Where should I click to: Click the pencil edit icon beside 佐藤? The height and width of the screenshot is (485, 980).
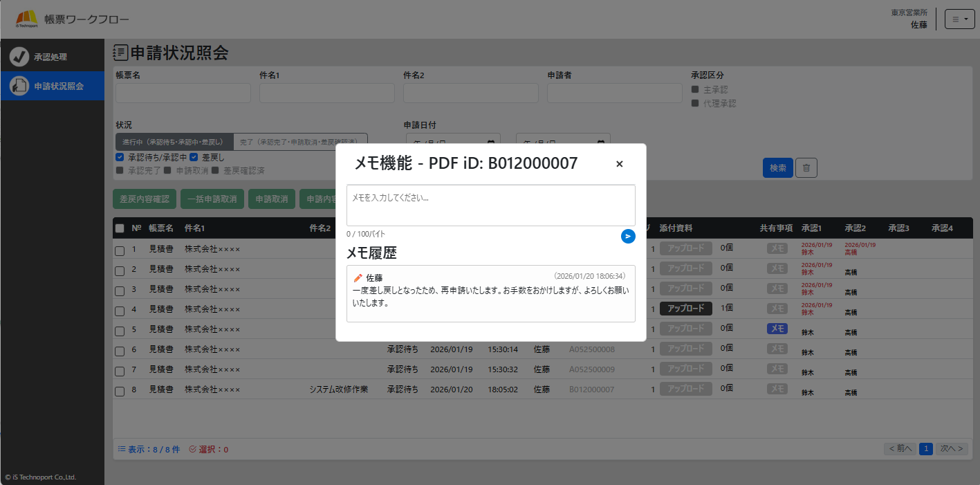point(358,277)
